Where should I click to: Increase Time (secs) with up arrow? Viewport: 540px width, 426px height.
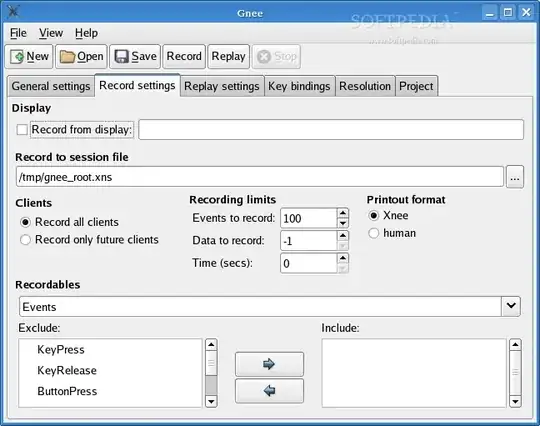pyautogui.click(x=343, y=258)
